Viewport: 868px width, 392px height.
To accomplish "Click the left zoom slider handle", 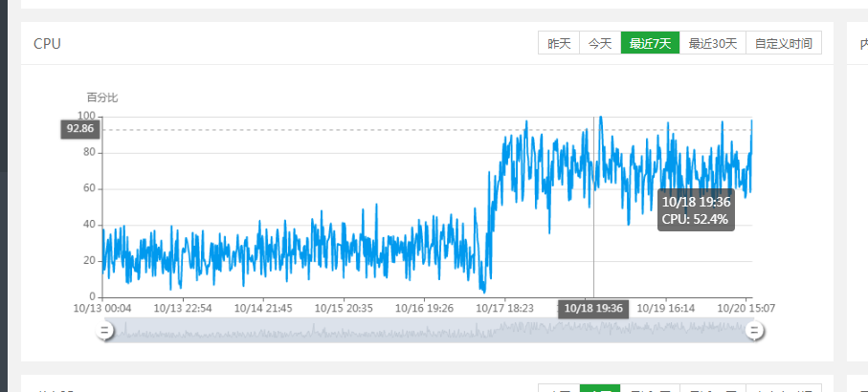I will pos(104,331).
